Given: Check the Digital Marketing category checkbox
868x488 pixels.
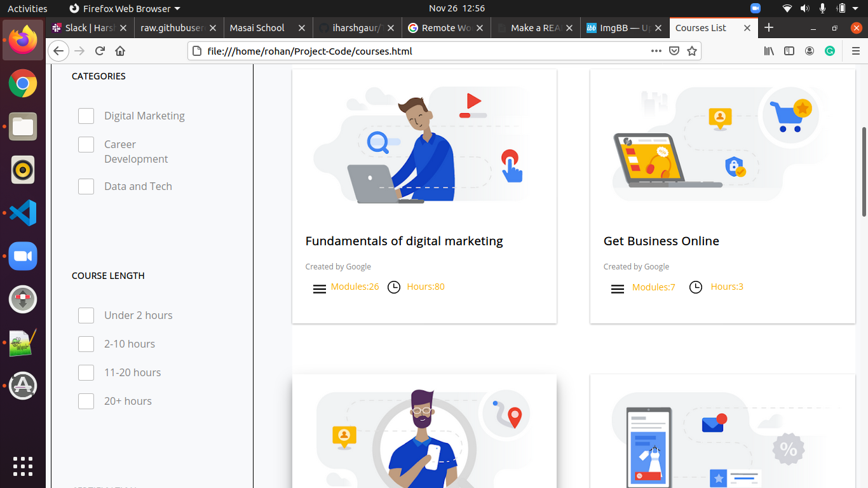Looking at the screenshot, I should pos(86,116).
